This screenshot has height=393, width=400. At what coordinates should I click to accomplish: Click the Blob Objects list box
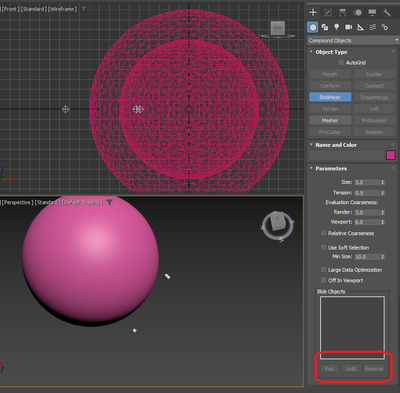coord(352,328)
